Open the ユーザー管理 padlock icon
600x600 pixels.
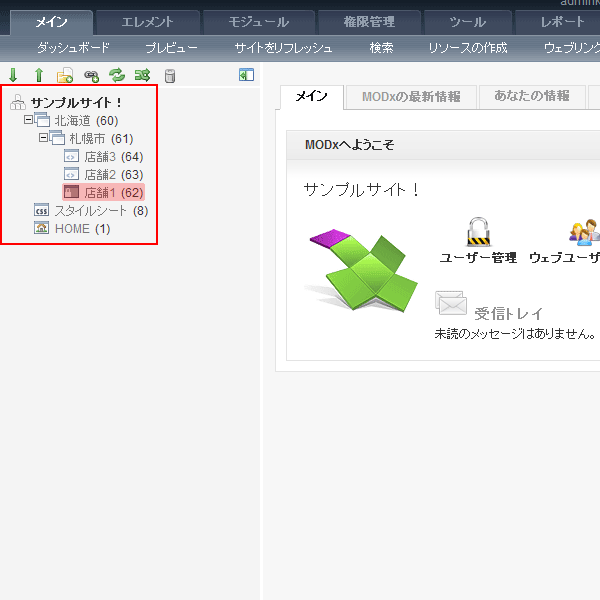click(x=478, y=232)
